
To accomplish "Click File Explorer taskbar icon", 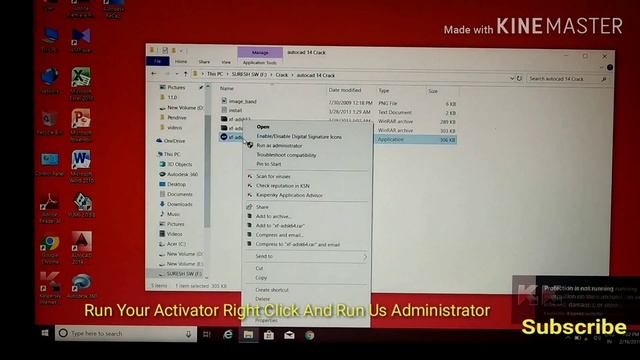I will coord(248,335).
